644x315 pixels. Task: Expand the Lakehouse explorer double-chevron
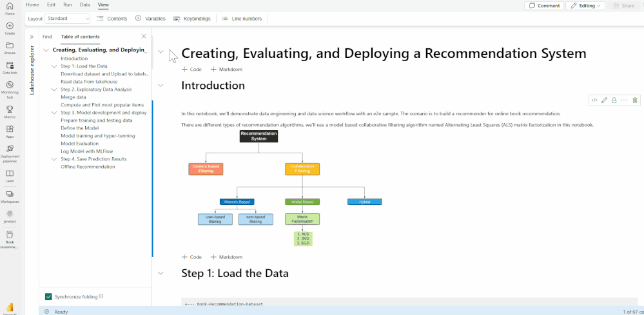click(32, 37)
